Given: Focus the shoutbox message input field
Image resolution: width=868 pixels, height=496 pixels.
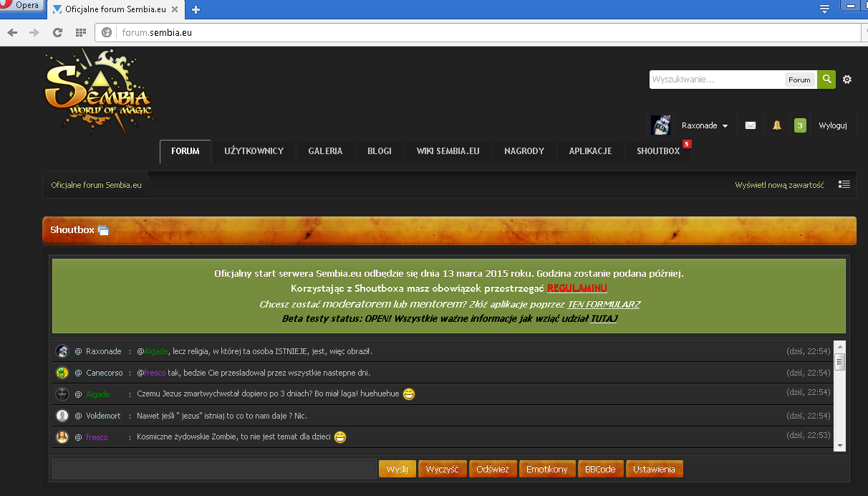Looking at the screenshot, I should coord(214,469).
